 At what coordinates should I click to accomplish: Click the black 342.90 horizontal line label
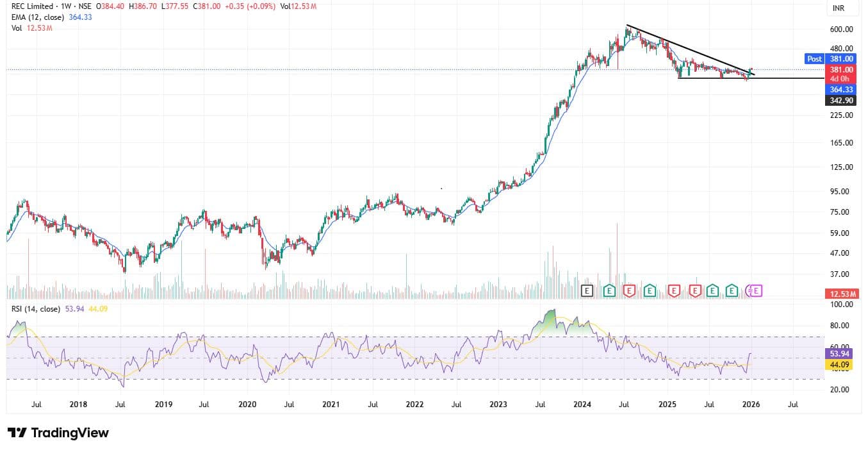coord(841,101)
